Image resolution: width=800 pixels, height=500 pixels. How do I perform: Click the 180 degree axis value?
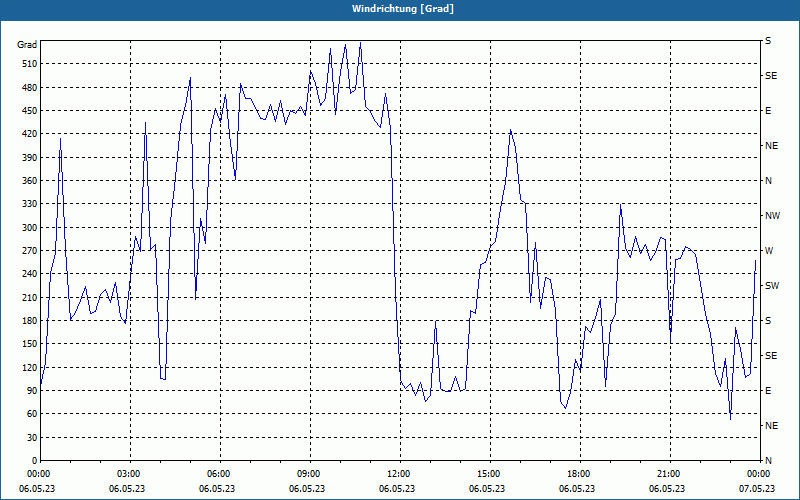pyautogui.click(x=30, y=320)
